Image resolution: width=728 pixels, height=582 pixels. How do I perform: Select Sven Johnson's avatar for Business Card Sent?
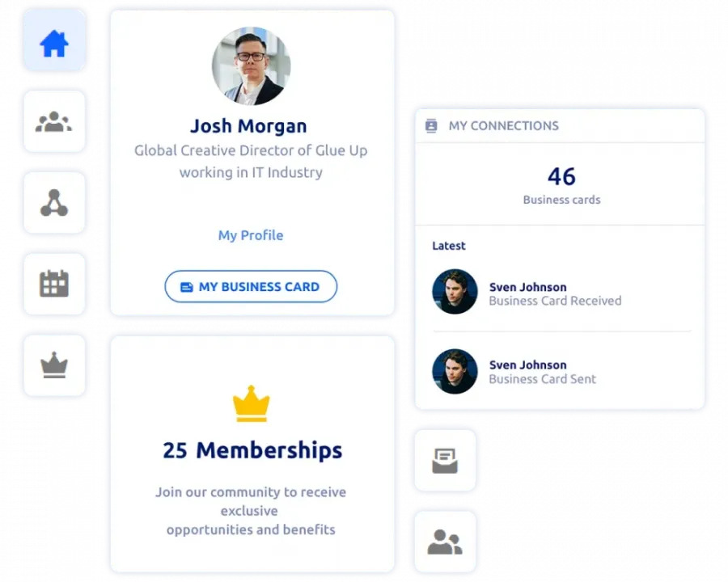point(455,371)
